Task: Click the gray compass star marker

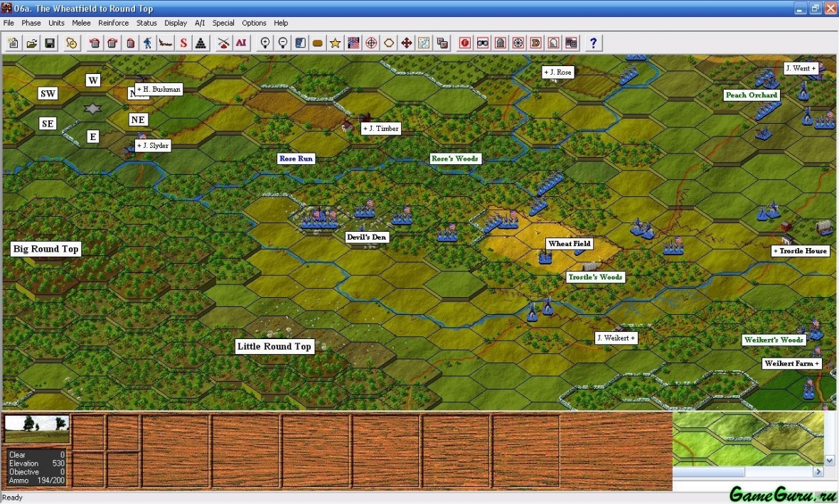Action: (x=92, y=109)
